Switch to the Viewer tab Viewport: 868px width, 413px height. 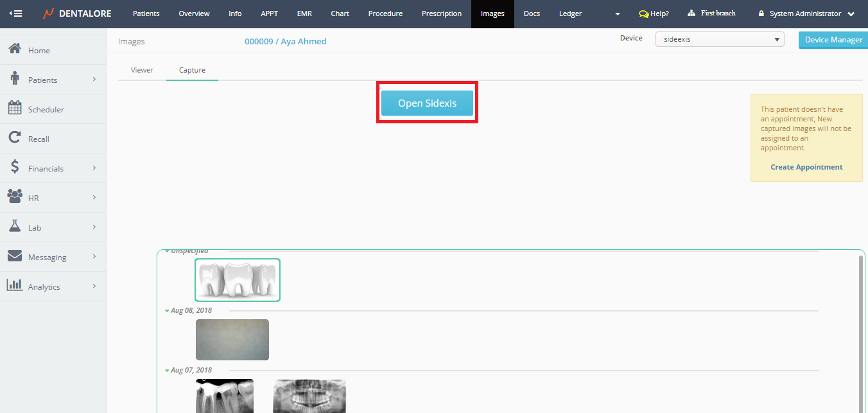[142, 70]
